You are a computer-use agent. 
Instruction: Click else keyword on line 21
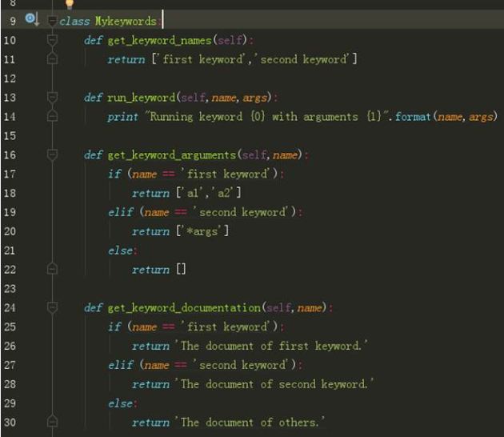click(120, 251)
